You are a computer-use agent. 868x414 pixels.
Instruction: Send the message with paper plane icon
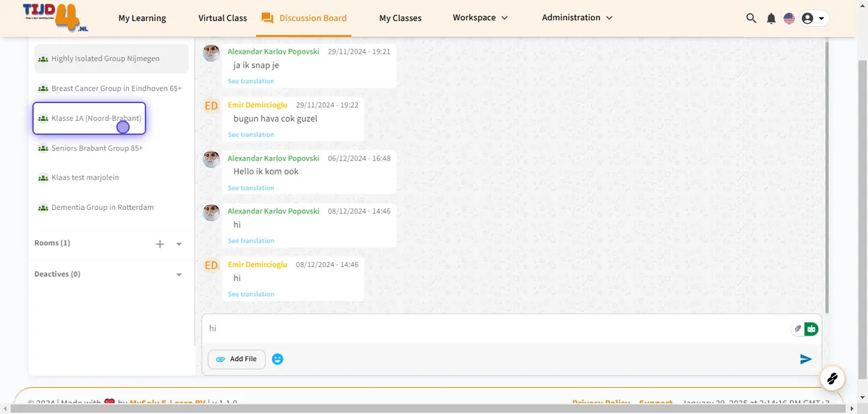[806, 359]
